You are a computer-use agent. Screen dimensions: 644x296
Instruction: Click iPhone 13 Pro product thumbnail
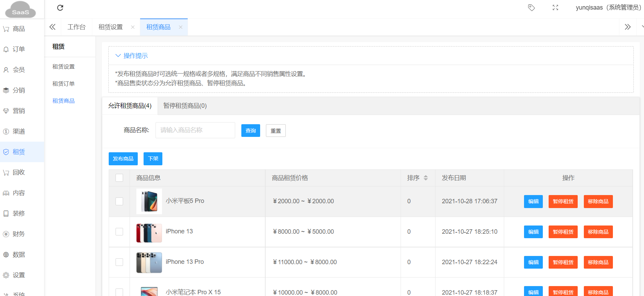(149, 262)
